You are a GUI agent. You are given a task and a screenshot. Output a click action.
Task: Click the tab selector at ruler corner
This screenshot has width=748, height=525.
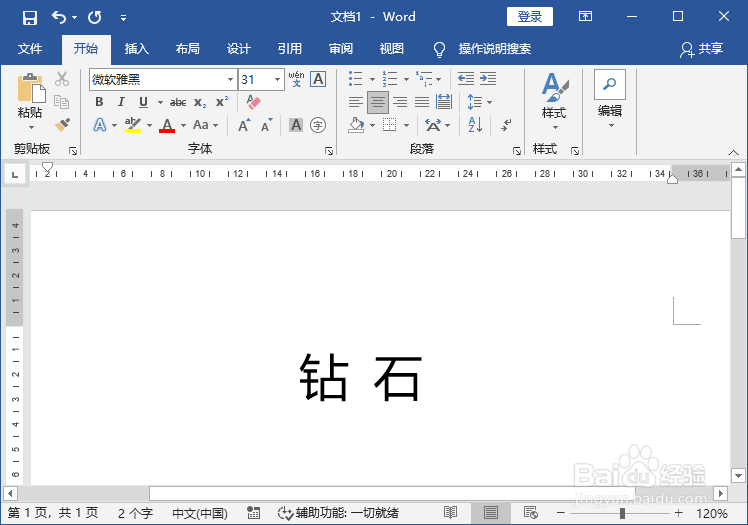[x=15, y=174]
